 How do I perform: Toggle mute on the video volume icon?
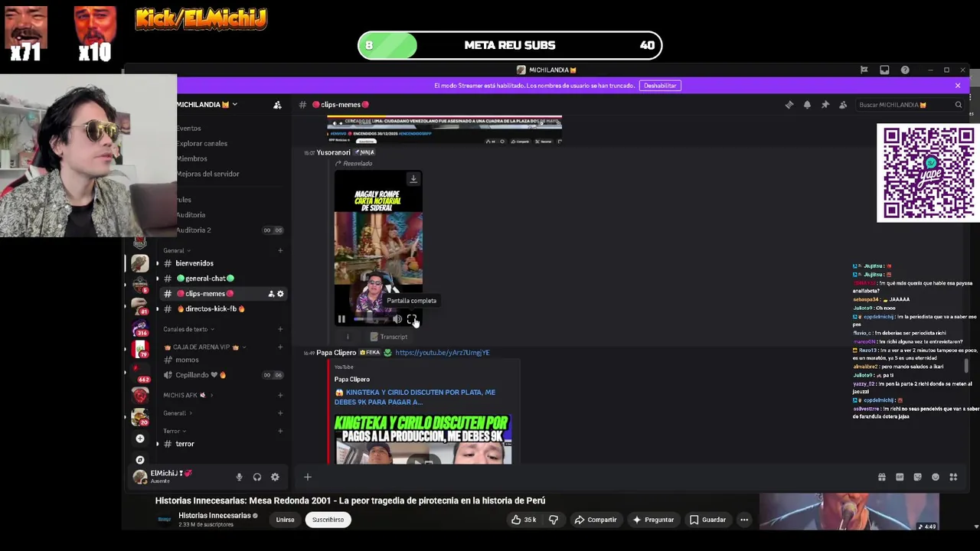point(397,319)
